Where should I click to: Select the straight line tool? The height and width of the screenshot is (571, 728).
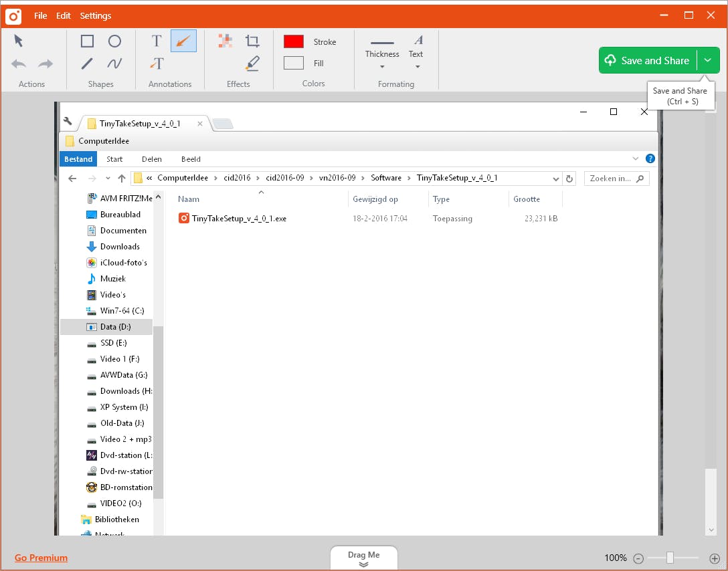click(87, 64)
